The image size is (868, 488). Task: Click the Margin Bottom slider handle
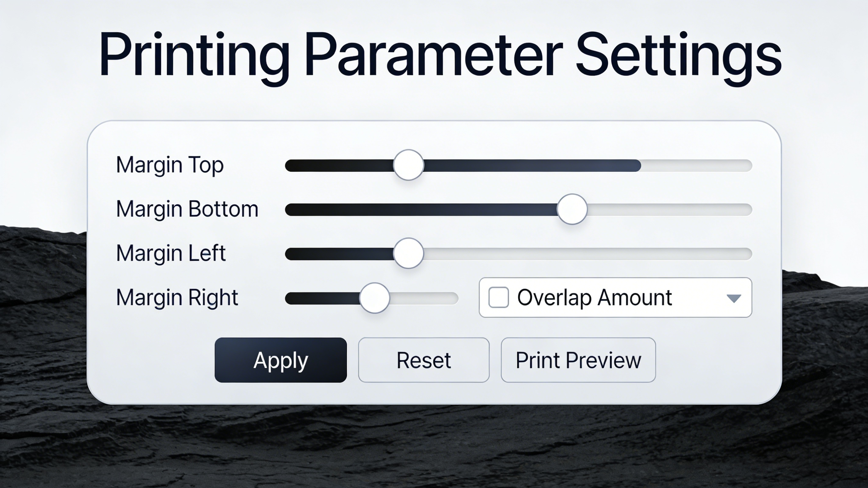click(x=572, y=209)
